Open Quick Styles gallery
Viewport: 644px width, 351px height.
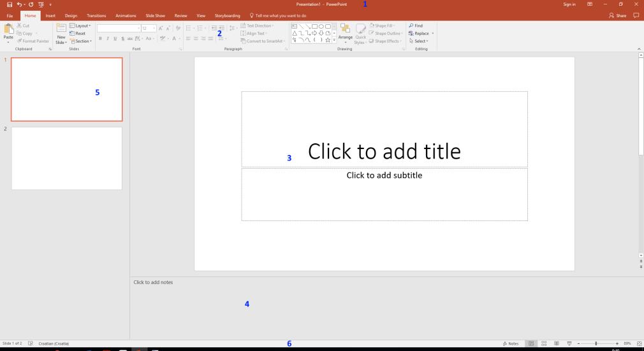360,34
